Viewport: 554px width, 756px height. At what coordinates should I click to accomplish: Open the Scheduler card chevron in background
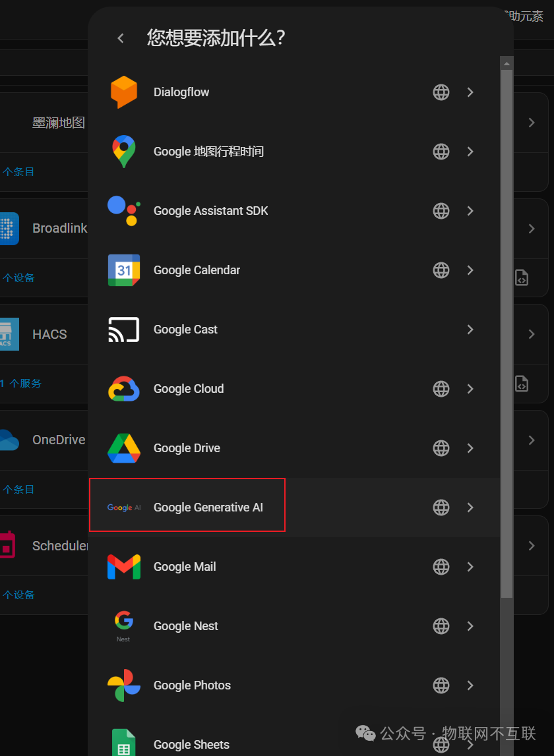click(x=532, y=545)
